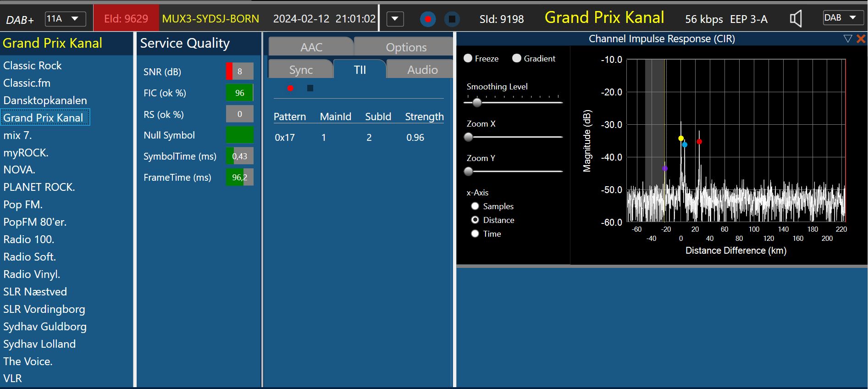This screenshot has height=389, width=868.
Task: Open the Options tab
Action: click(406, 47)
